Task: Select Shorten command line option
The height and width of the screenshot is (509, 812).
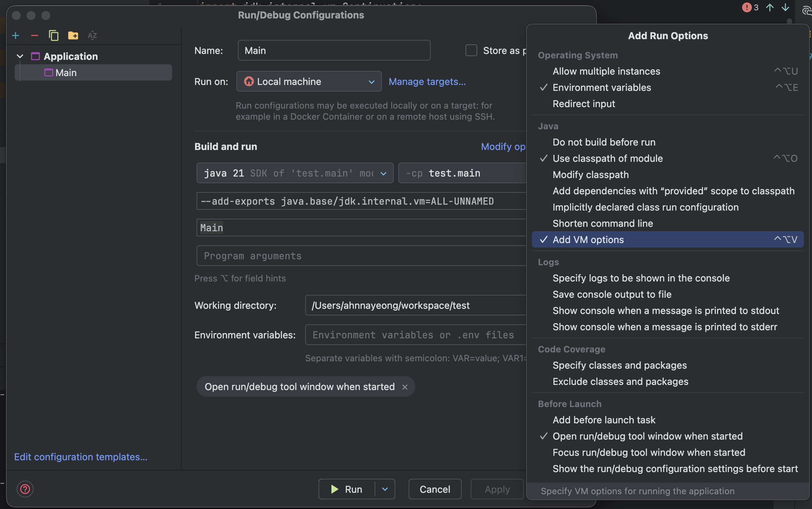Action: pyautogui.click(x=603, y=223)
